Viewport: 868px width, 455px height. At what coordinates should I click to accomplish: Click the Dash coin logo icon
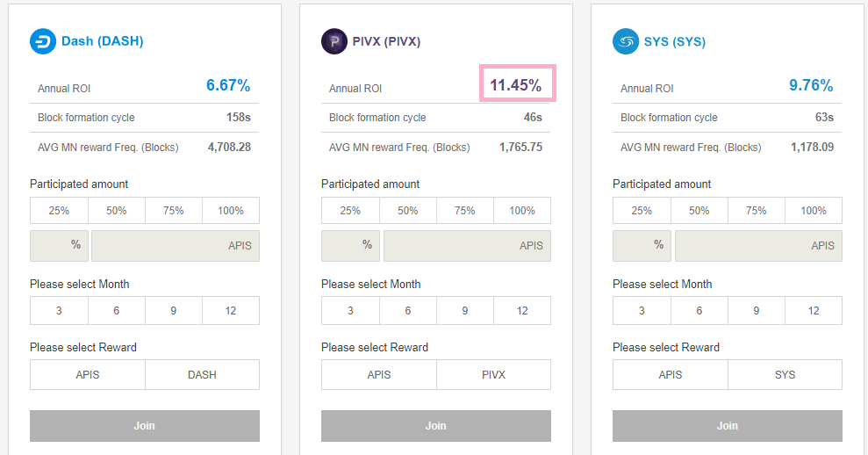[43, 41]
